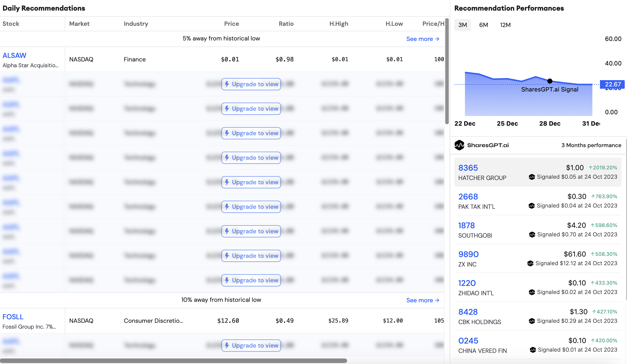Viewport: 627px width, 364px height.
Task: Click signal icon beside Signaled $0.02
Action: click(x=532, y=292)
